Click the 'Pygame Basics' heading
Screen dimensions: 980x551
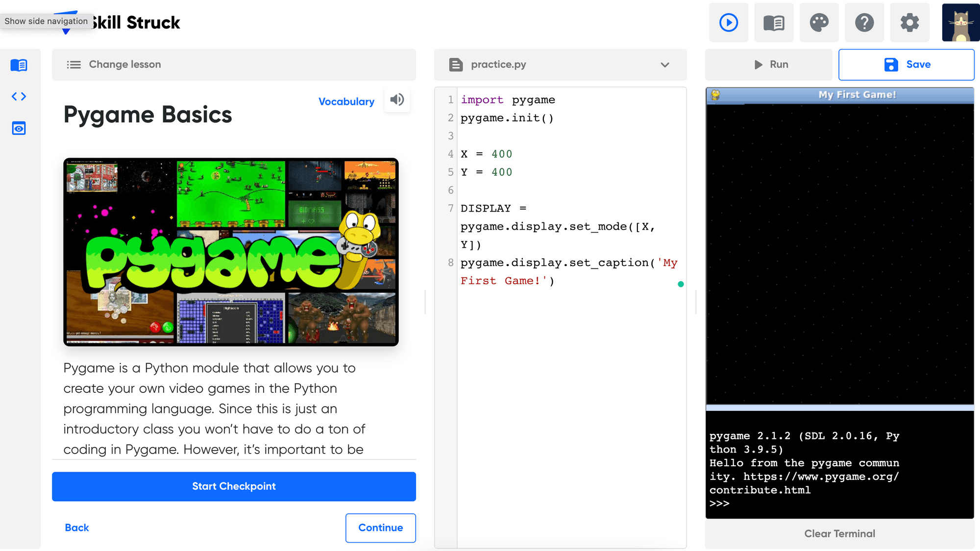click(147, 115)
